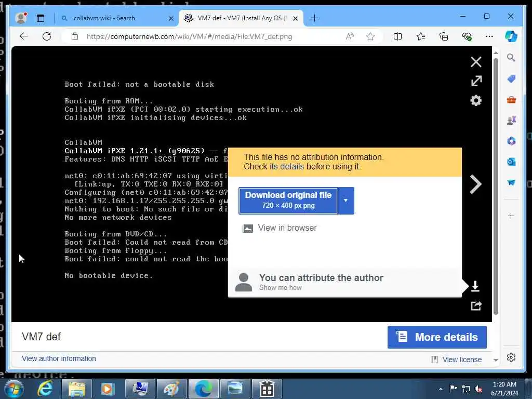The image size is (532, 399).
Task: Go to next image with right chevron
Action: pyautogui.click(x=476, y=184)
